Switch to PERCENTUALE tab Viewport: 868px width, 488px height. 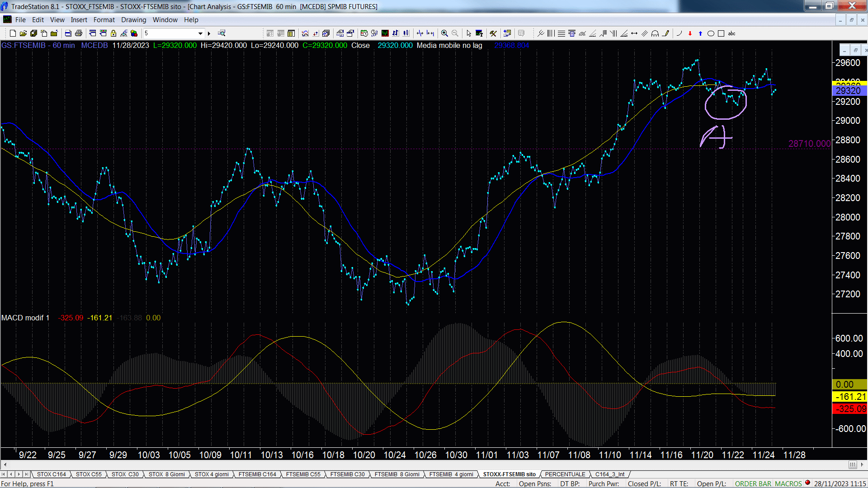(x=565, y=474)
